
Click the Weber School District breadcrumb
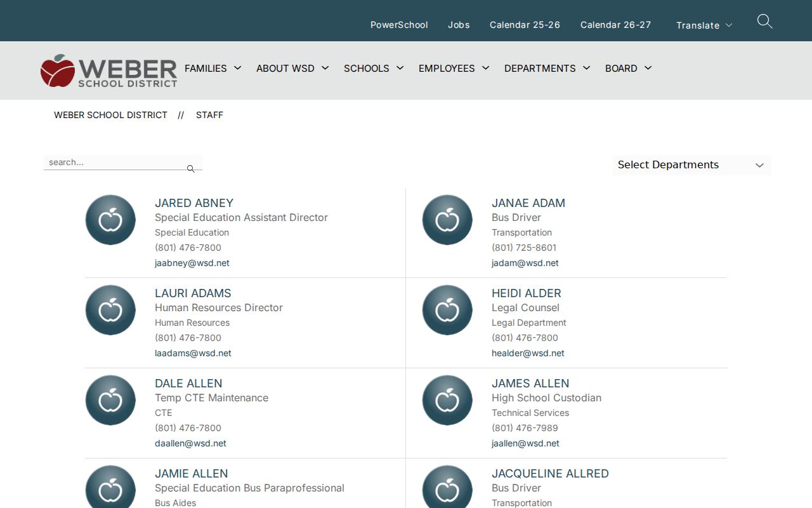click(110, 115)
